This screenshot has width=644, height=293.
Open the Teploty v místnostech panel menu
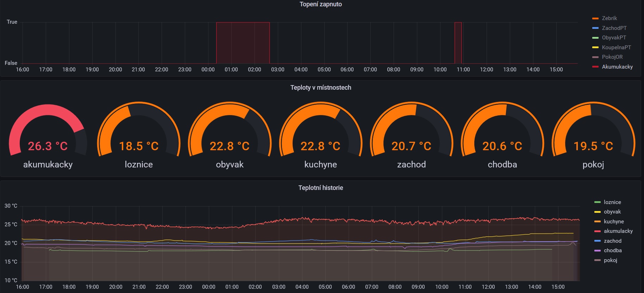320,88
